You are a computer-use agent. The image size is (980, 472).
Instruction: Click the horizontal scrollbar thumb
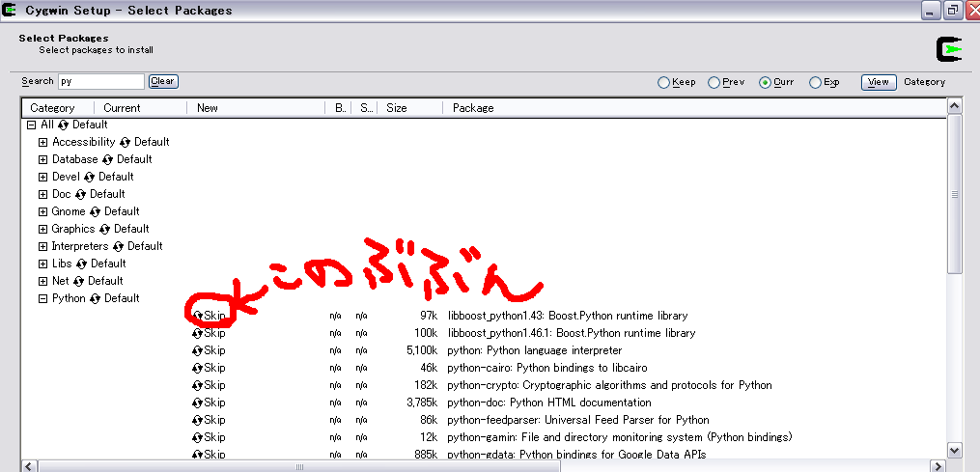pyautogui.click(x=298, y=466)
